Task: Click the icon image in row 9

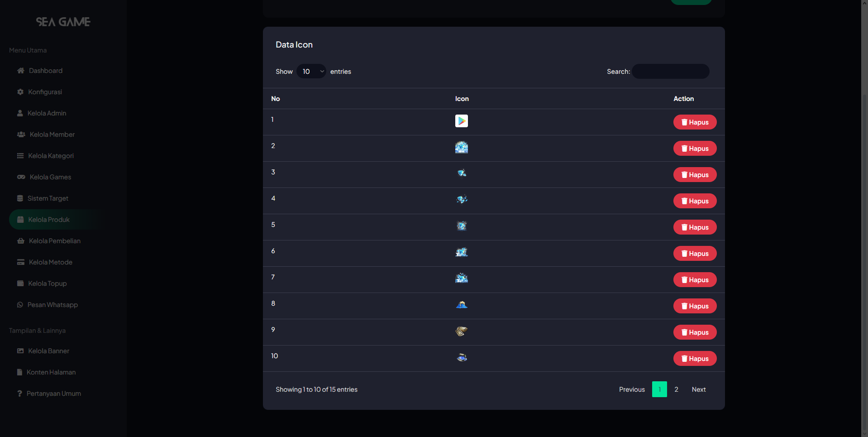Action: [x=462, y=331]
